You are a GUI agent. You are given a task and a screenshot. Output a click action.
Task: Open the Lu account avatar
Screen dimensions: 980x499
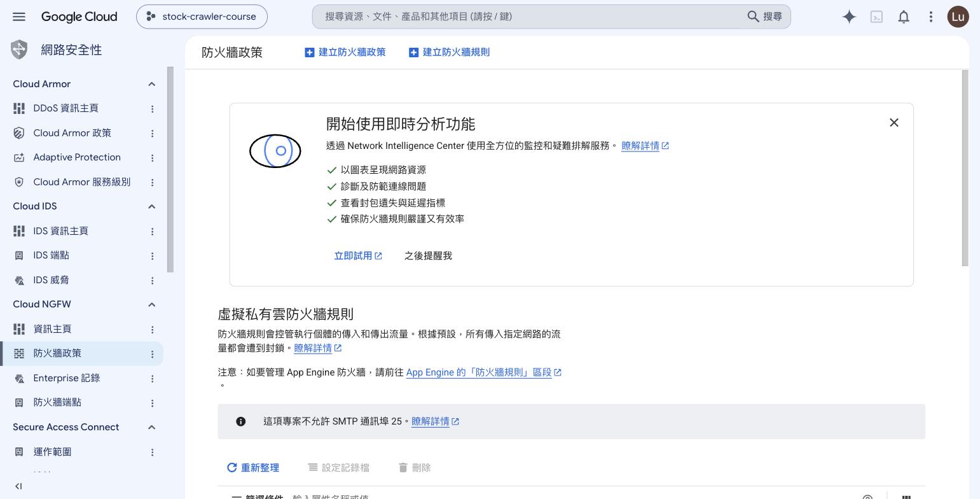click(x=958, y=17)
